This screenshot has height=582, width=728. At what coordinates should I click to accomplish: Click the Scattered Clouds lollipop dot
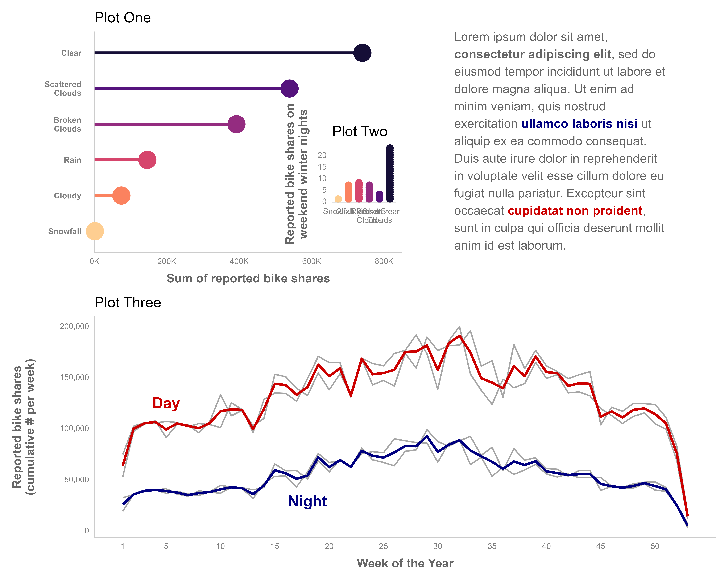(289, 89)
